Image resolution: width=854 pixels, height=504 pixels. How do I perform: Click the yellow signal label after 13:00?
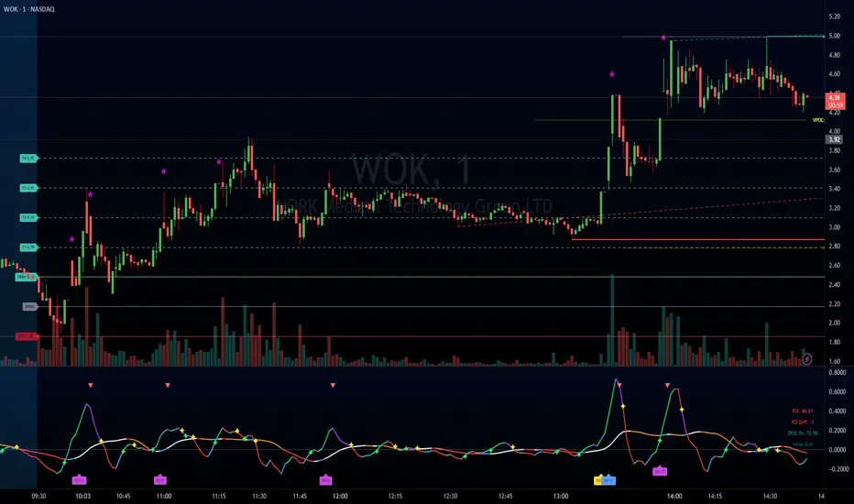click(598, 480)
